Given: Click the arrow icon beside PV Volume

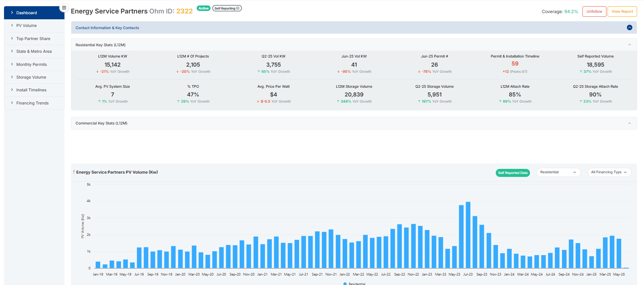Looking at the screenshot, I should [12, 25].
